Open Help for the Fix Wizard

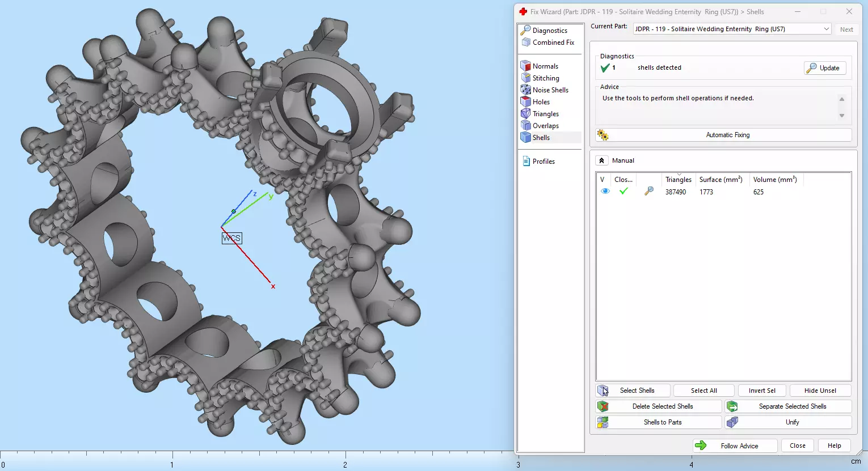(834, 445)
